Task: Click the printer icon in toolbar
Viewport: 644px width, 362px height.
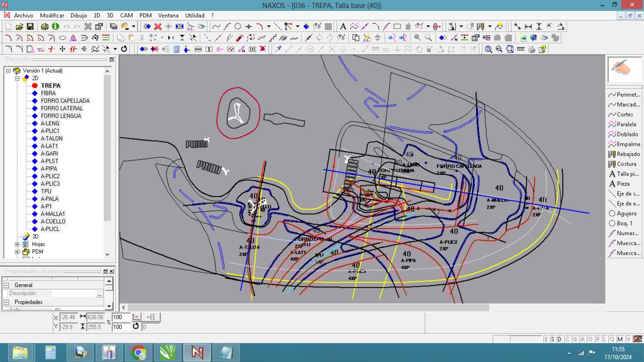Action: coord(532,49)
